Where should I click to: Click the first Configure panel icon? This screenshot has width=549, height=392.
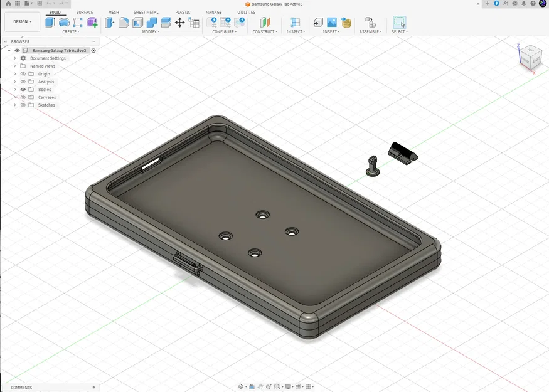coord(211,23)
